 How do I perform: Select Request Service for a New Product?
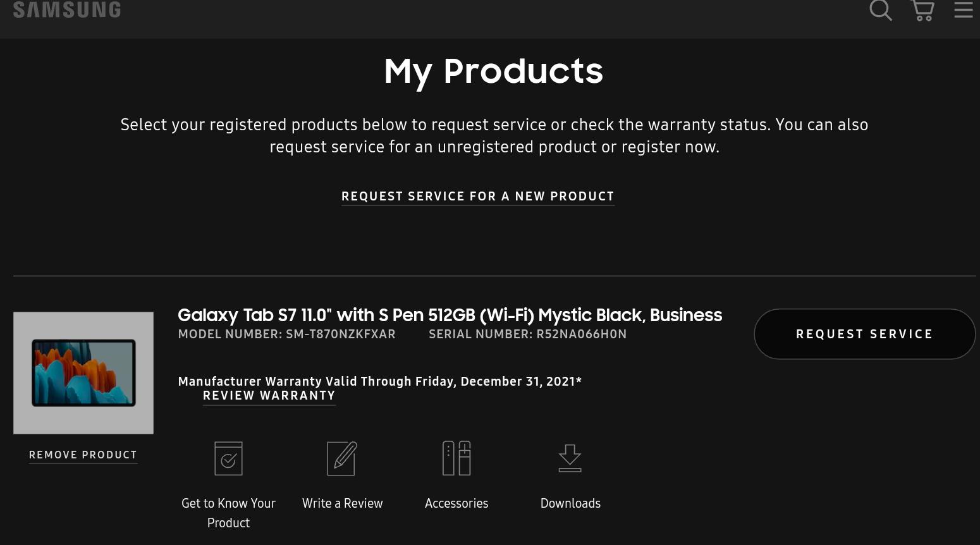[478, 197]
